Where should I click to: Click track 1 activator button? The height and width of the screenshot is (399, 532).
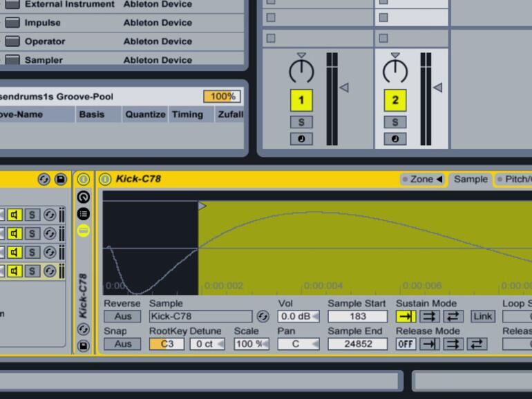pyautogui.click(x=301, y=100)
